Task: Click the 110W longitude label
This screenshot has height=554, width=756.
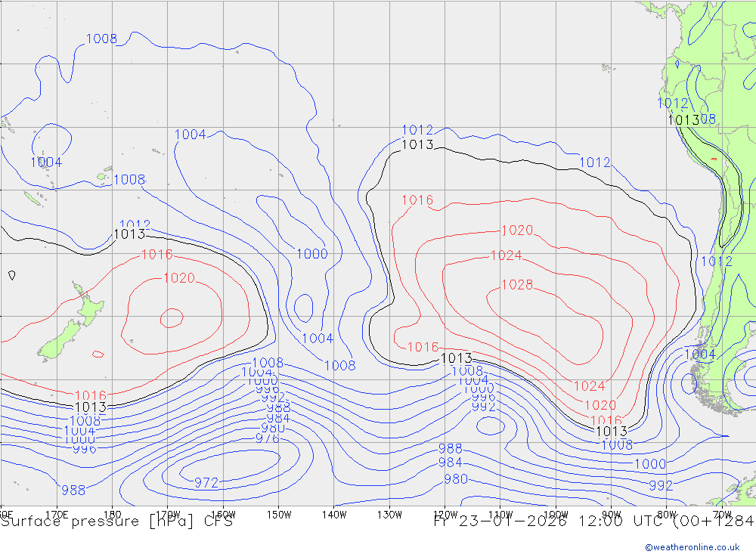Action: 500,515
